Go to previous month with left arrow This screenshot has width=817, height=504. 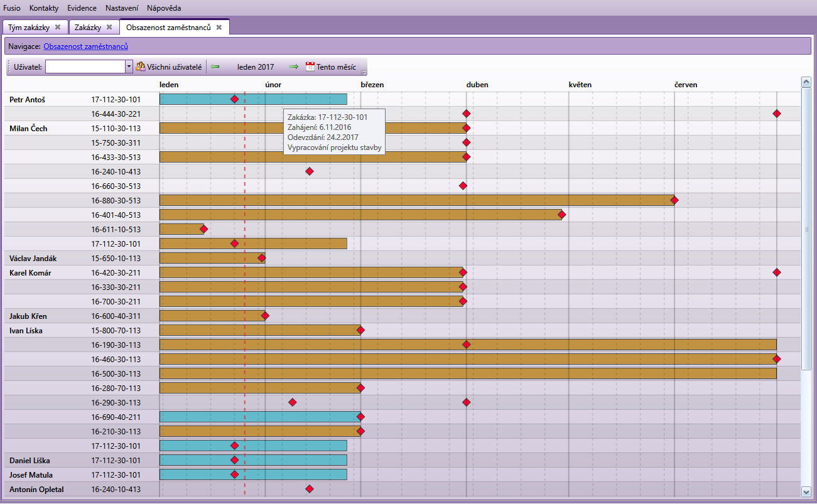tap(215, 67)
